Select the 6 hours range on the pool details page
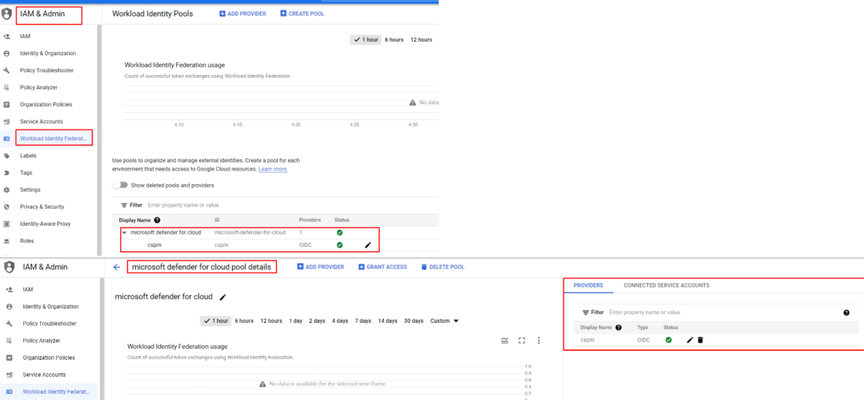Viewport: 864px width, 400px height. pyautogui.click(x=244, y=321)
